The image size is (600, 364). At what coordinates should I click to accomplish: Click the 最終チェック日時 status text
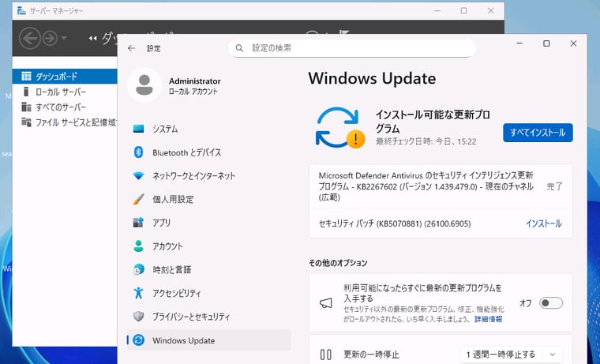(x=426, y=141)
